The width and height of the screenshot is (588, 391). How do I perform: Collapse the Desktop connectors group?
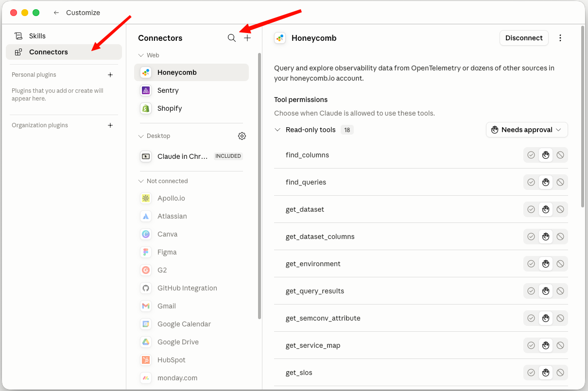click(x=141, y=136)
